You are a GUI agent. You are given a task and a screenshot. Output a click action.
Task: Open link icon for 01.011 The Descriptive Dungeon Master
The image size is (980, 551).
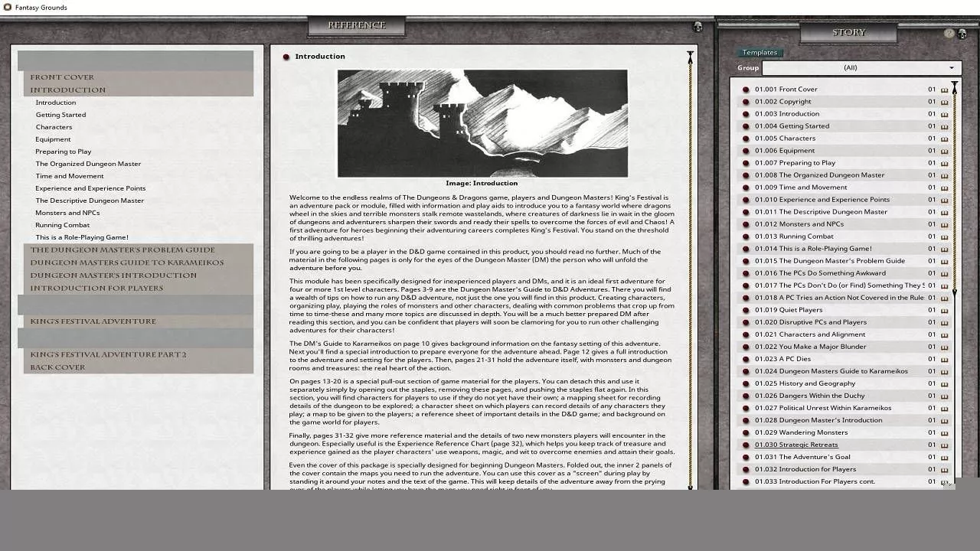pyautogui.click(x=746, y=212)
